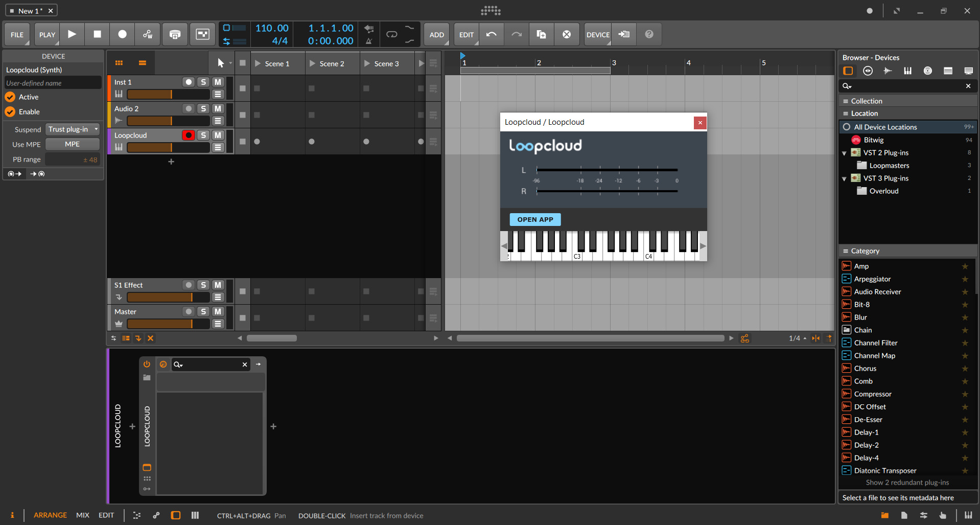Viewport: 980px width, 525px height.
Task: Switch to the ARRANGE view
Action: click(50, 515)
